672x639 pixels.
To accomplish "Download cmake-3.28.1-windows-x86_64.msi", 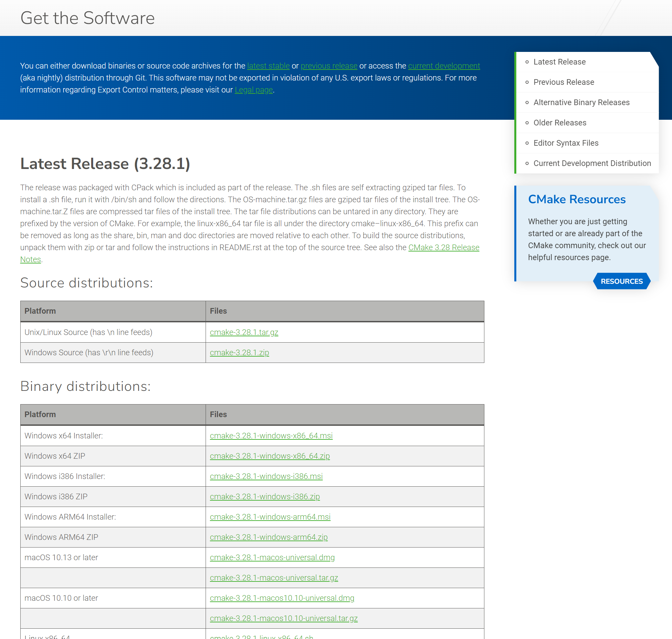I will [x=271, y=436].
